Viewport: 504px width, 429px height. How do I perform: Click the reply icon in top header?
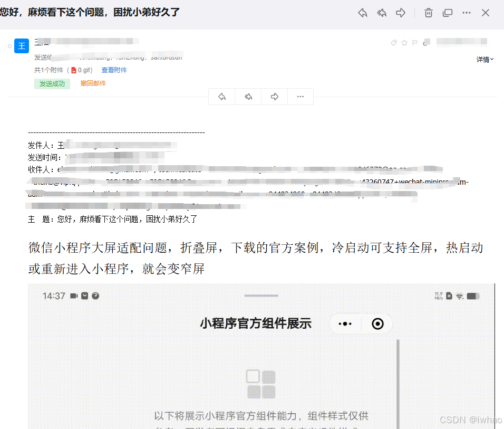point(363,13)
